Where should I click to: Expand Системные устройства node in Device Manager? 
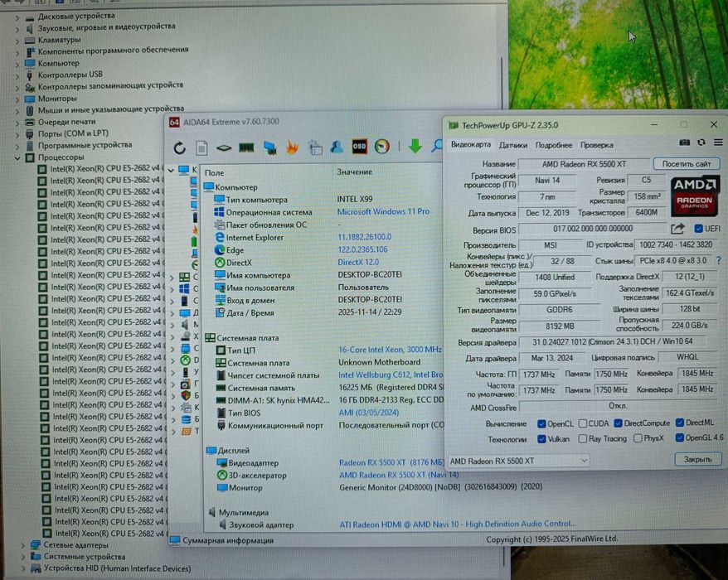[x=22, y=557]
